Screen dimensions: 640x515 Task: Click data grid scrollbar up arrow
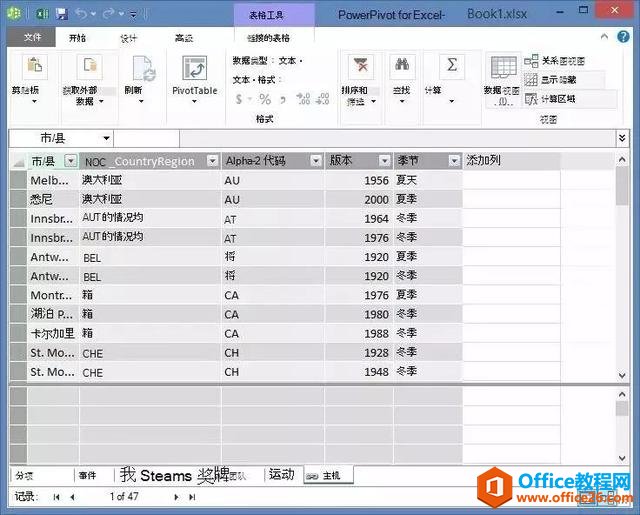pos(622,160)
